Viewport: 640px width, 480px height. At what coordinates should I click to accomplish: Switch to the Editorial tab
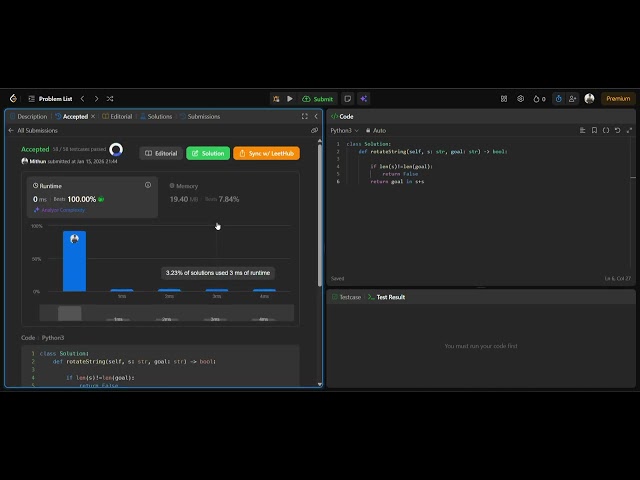tap(119, 116)
